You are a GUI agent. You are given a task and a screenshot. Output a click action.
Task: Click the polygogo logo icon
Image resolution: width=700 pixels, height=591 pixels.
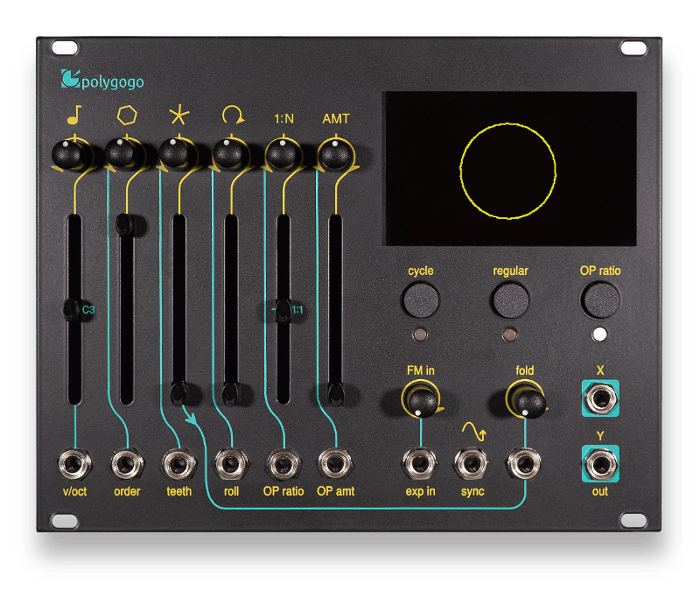click(71, 79)
